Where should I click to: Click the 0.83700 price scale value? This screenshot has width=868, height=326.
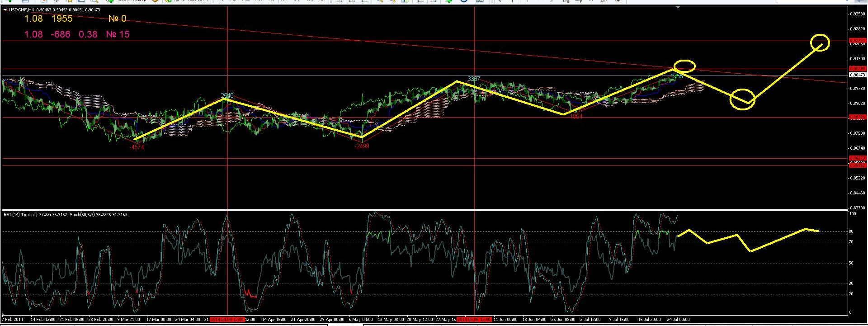(858, 208)
